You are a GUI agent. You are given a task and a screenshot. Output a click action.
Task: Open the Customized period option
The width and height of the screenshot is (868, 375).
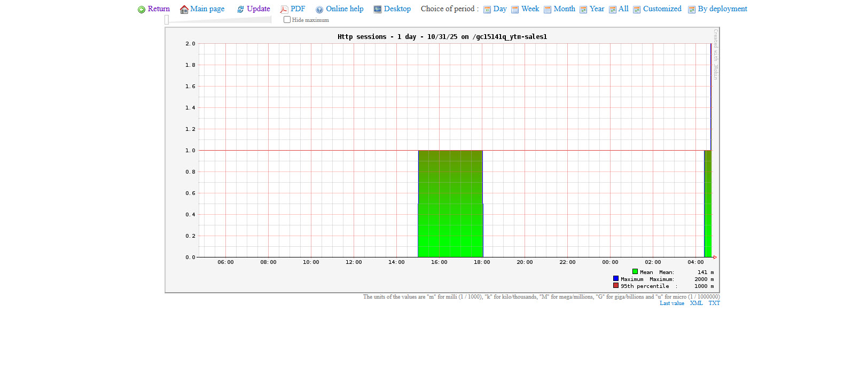pos(662,9)
